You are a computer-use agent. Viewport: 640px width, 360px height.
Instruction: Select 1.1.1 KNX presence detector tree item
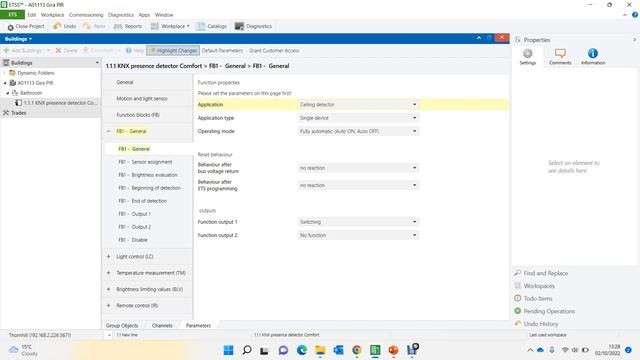click(60, 103)
